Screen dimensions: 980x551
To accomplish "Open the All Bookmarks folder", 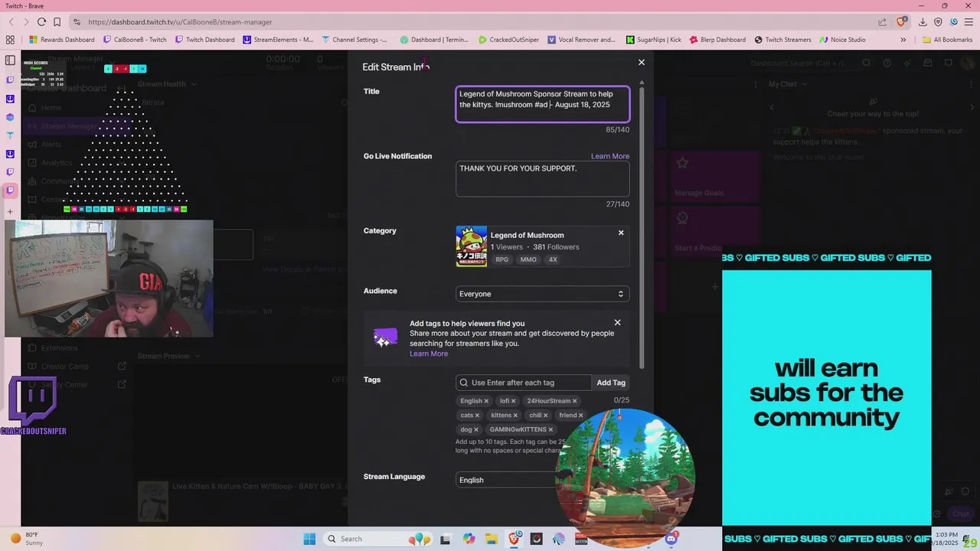I will (947, 40).
